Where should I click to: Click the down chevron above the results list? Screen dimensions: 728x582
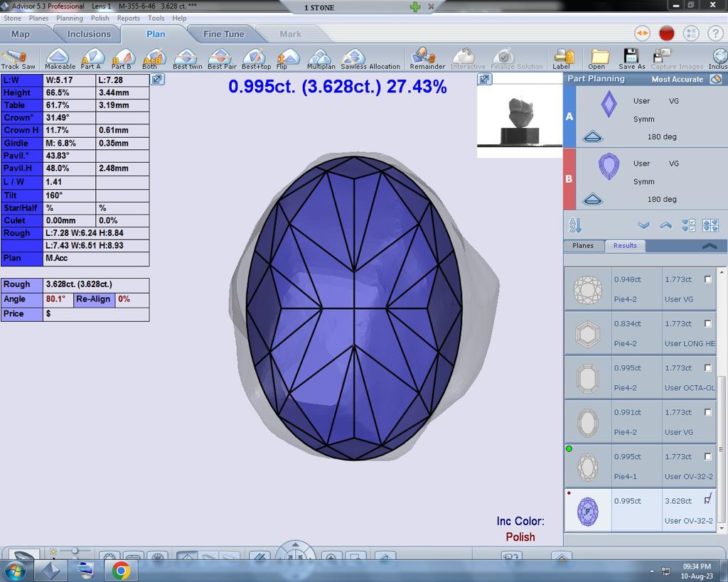point(643,225)
